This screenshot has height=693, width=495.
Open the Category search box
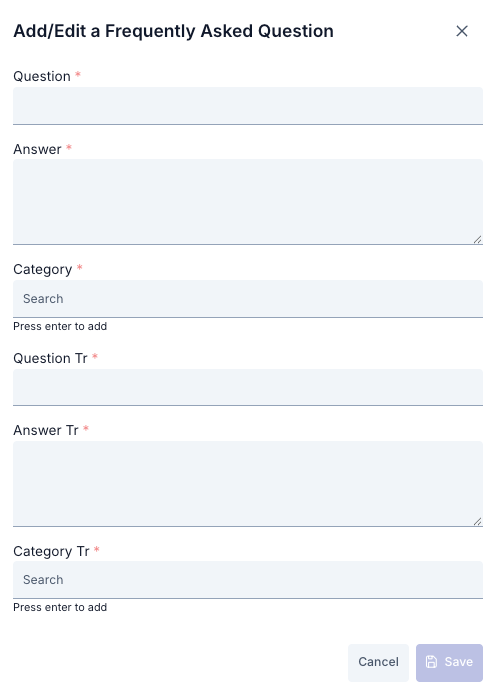coord(248,299)
